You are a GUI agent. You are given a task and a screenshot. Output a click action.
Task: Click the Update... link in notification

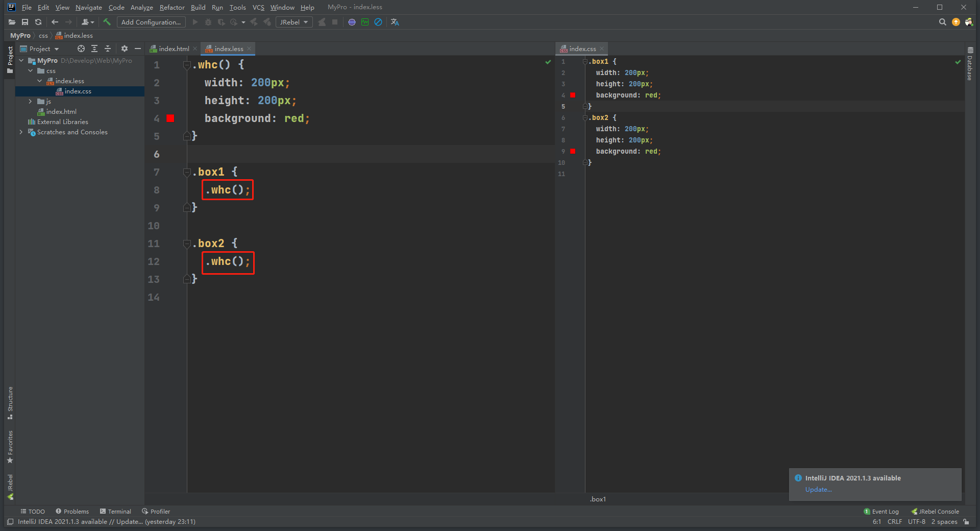(x=819, y=490)
